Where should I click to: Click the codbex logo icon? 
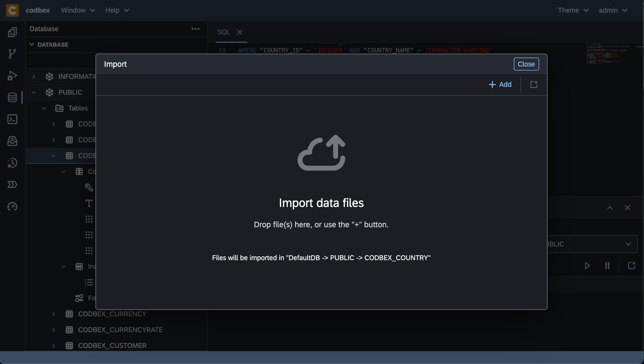(x=12, y=10)
